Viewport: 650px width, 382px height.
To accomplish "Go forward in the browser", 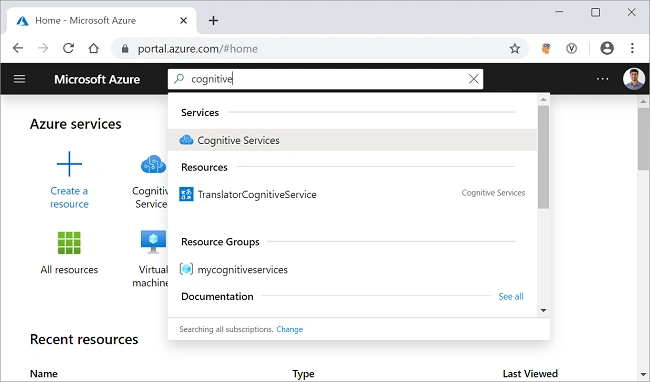I will (x=43, y=48).
